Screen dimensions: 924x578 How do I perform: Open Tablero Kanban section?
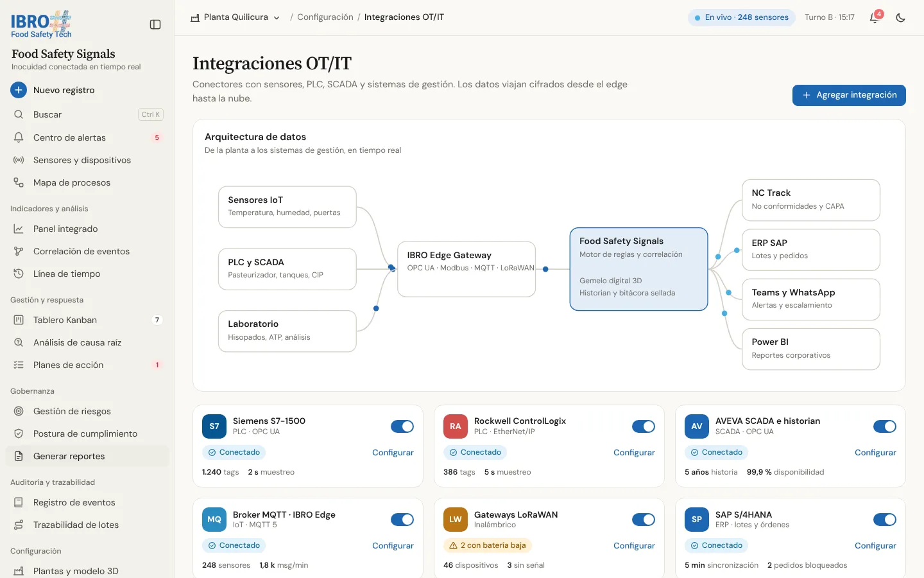87,320
